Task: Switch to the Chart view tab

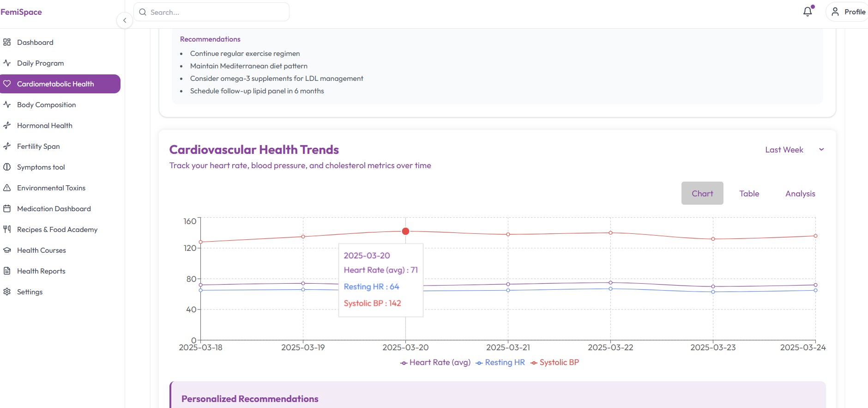Action: [702, 193]
